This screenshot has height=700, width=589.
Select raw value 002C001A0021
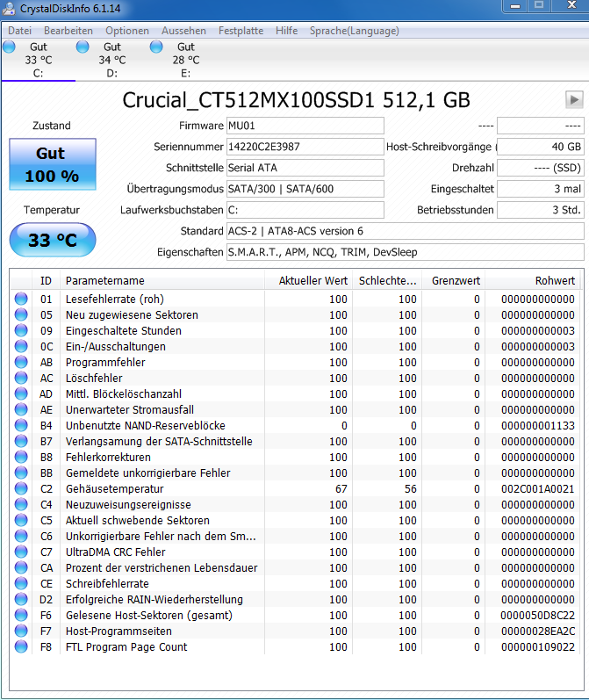pos(538,489)
